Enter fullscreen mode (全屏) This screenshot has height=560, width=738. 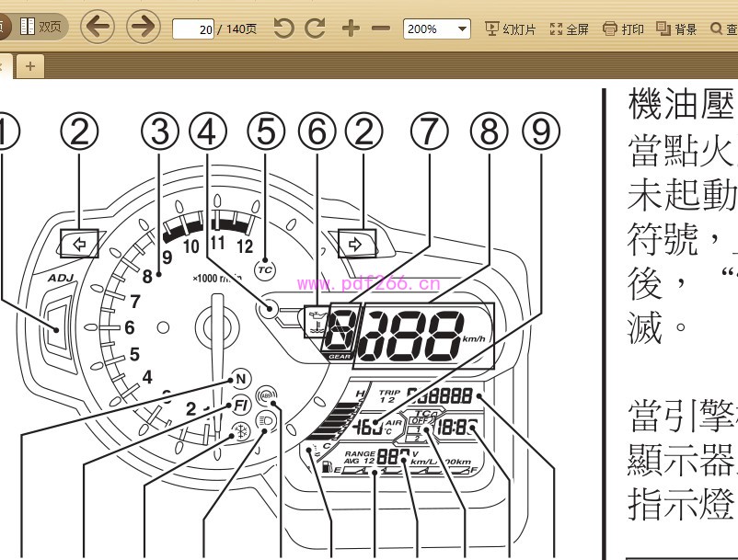(x=569, y=29)
